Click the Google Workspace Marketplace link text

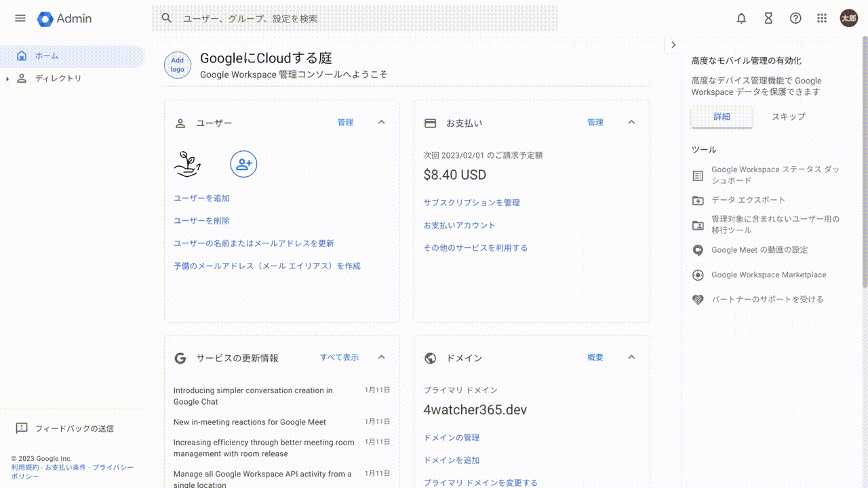[x=769, y=275]
